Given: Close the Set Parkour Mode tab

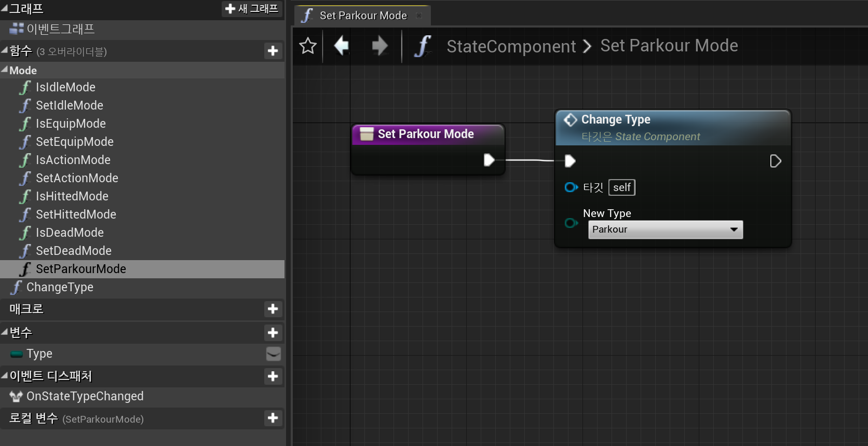Looking at the screenshot, I should tap(419, 16).
